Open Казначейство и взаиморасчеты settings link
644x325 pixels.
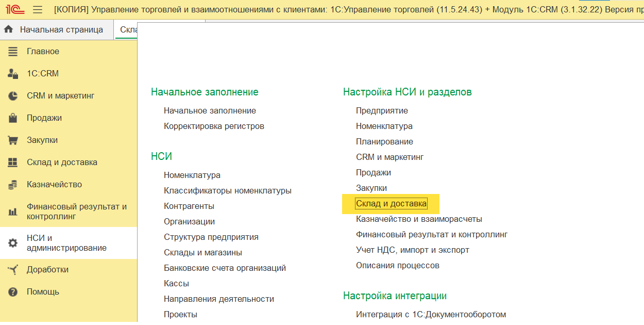(x=419, y=219)
